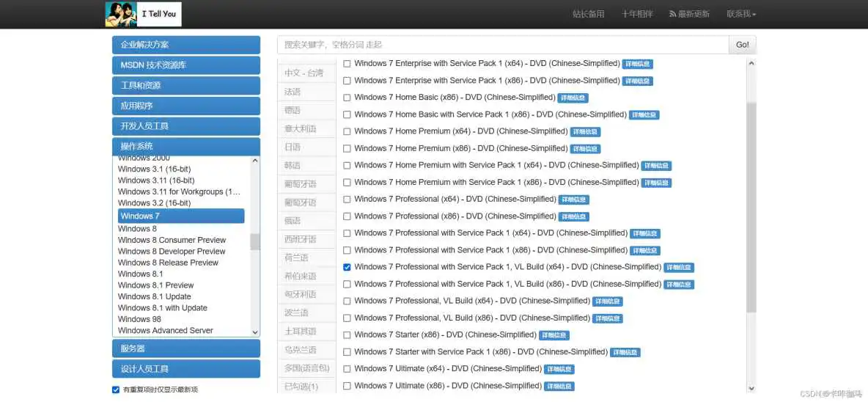Select Windows Advanced Server in the list
The height and width of the screenshot is (402, 868).
coord(166,331)
